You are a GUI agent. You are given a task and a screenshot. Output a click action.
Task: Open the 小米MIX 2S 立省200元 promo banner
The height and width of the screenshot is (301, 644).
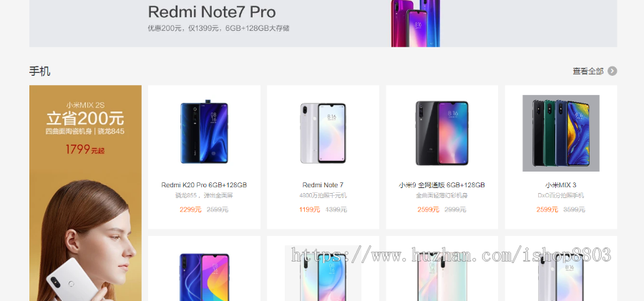tap(85, 193)
